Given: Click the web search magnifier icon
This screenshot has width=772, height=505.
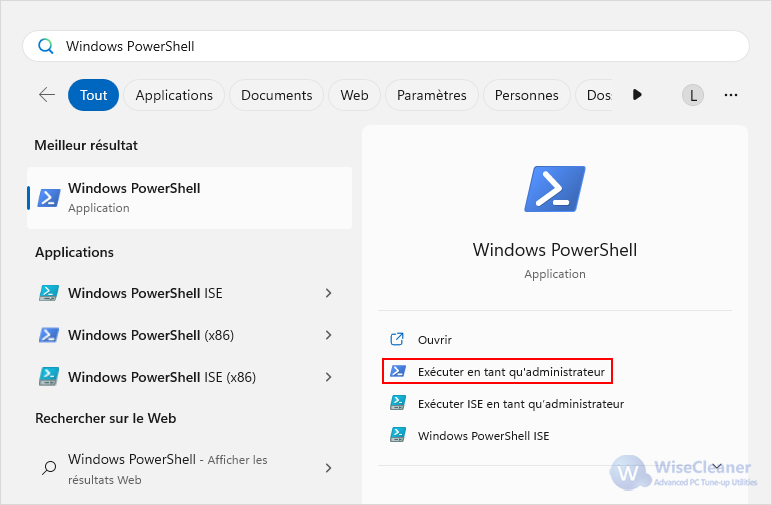Looking at the screenshot, I should (x=49, y=468).
